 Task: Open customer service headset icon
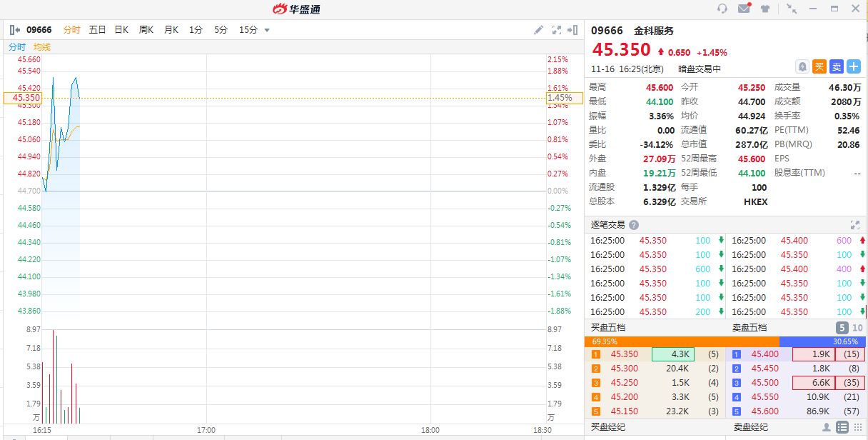(x=722, y=9)
